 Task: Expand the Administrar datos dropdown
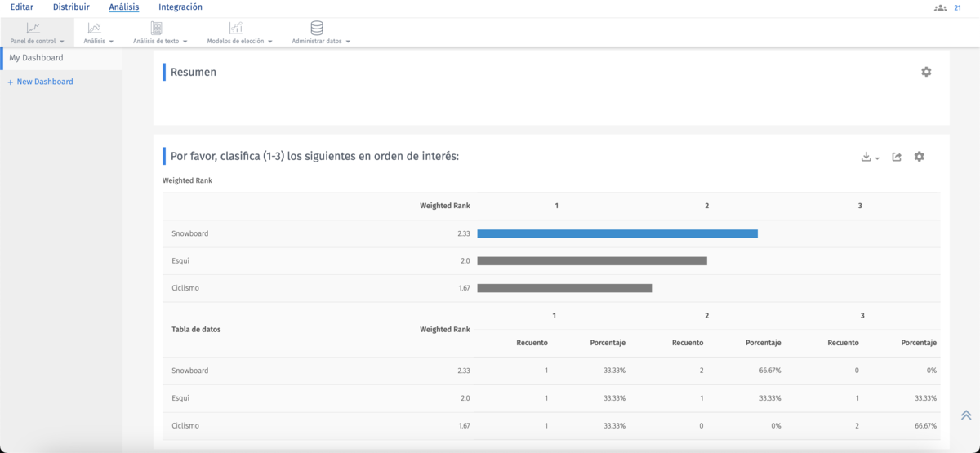(x=348, y=42)
